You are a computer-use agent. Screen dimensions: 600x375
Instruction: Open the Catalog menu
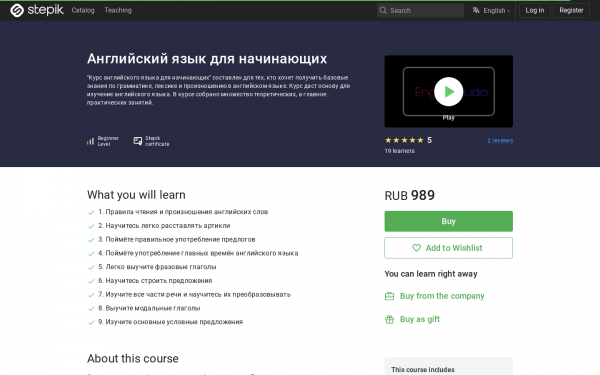pyautogui.click(x=83, y=10)
